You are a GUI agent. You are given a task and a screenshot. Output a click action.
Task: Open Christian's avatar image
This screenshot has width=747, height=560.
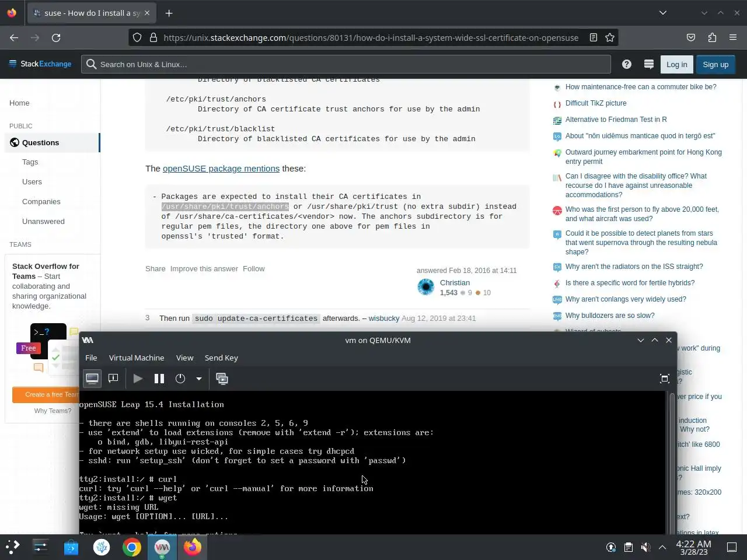click(x=426, y=287)
